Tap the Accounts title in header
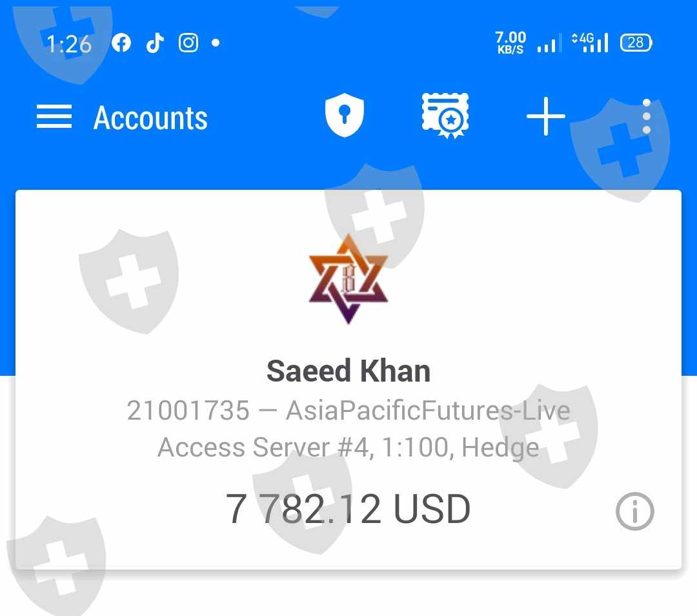The image size is (697, 616). click(150, 118)
